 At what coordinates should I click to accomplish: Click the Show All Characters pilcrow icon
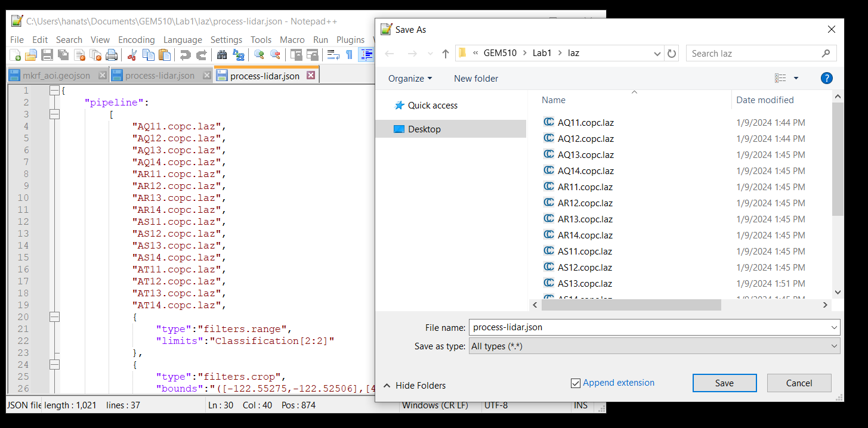coord(350,55)
